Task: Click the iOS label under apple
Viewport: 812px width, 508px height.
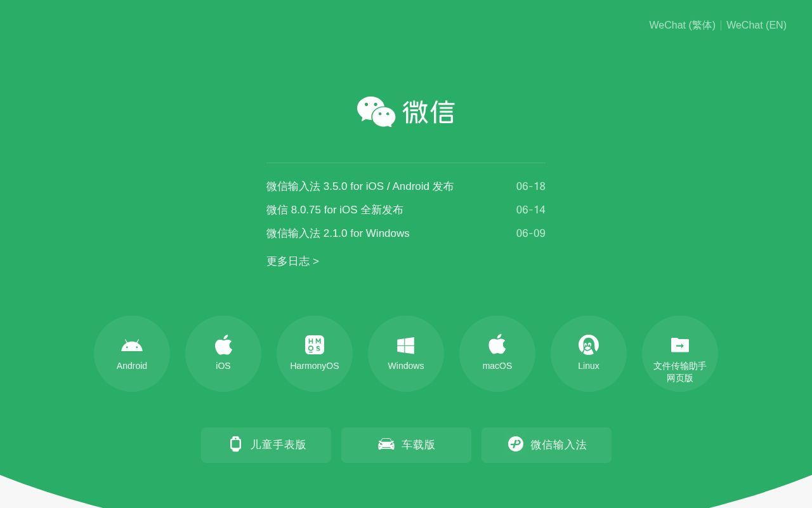Action: [x=223, y=366]
